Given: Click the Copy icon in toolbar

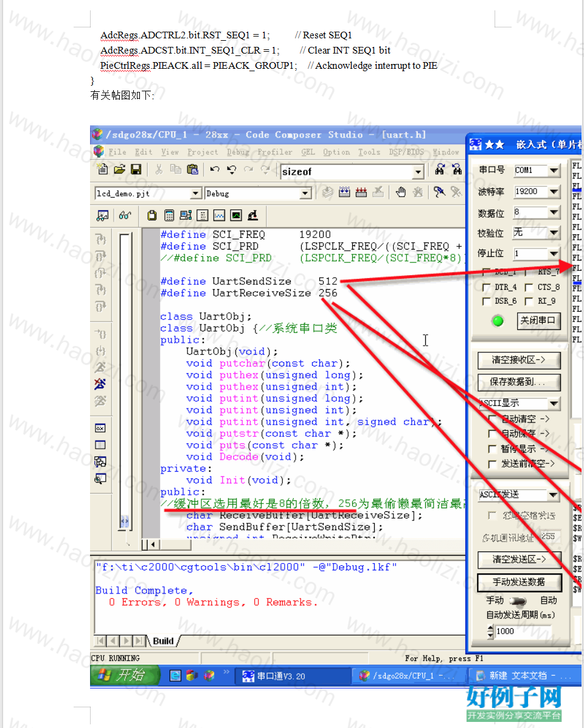Looking at the screenshot, I should [x=175, y=169].
